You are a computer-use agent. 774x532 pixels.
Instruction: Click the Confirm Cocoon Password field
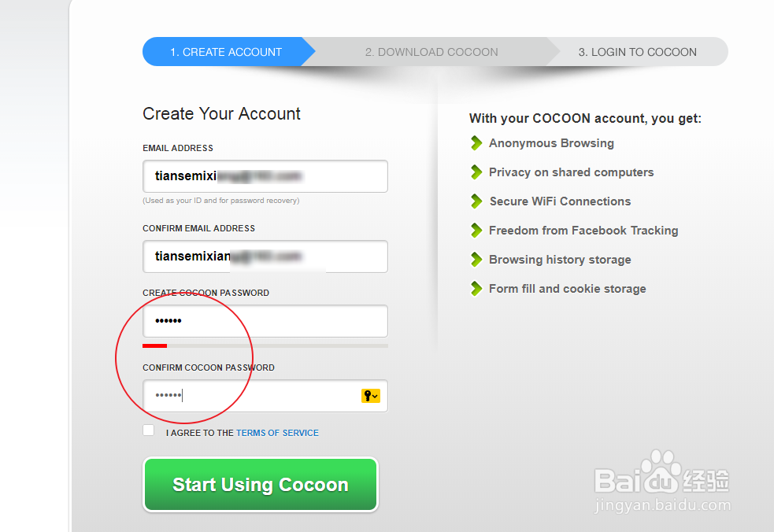[252, 396]
